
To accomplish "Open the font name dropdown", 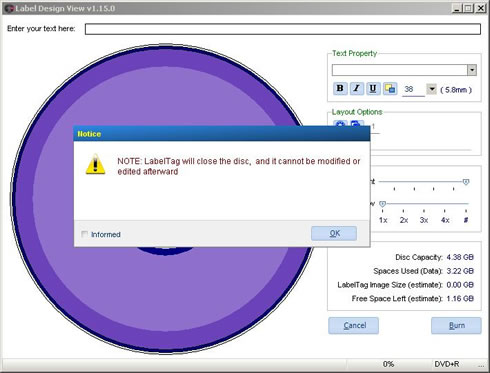I will coord(472,70).
